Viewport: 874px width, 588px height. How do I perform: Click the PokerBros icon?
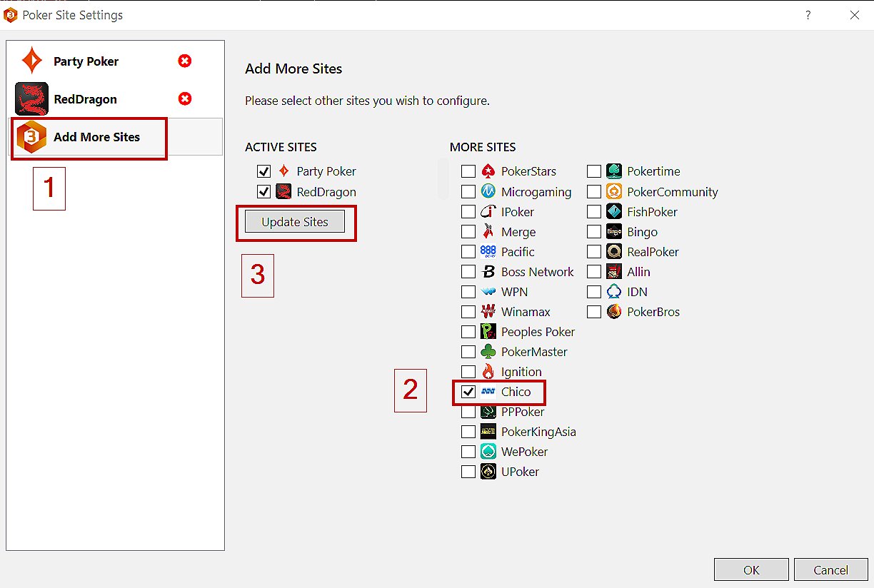pyautogui.click(x=614, y=311)
